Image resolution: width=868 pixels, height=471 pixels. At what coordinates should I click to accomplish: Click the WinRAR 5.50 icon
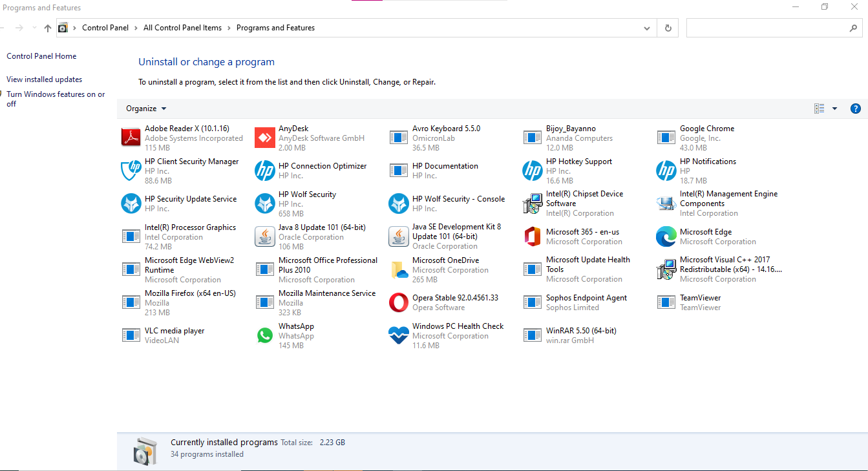[x=533, y=335]
